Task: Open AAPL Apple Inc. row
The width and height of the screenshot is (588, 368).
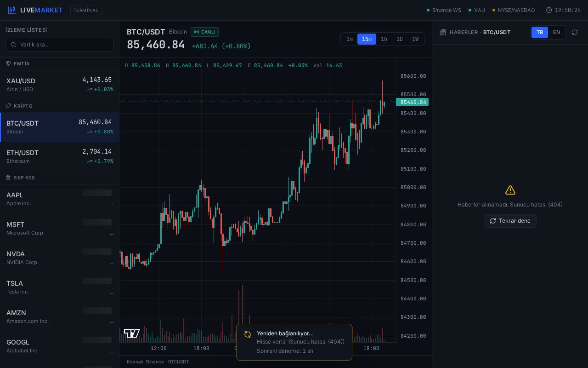Action: click(x=60, y=199)
